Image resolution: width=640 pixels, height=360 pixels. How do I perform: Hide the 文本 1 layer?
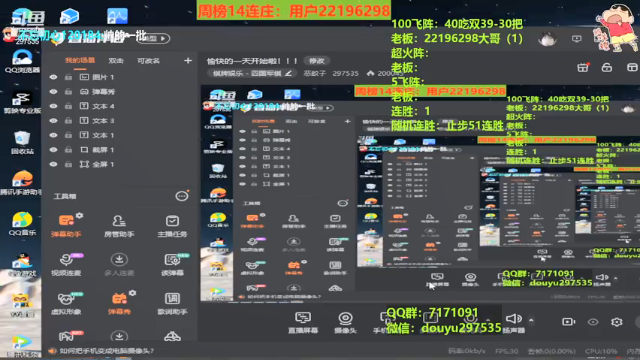pyautogui.click(x=53, y=135)
